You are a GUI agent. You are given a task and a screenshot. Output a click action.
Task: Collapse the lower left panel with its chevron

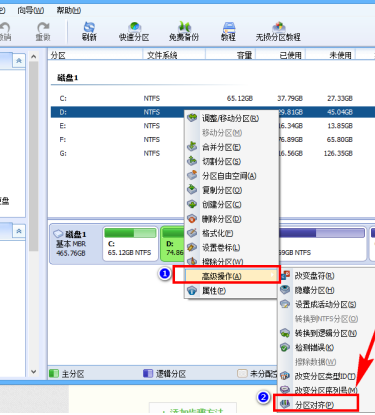coord(19,231)
